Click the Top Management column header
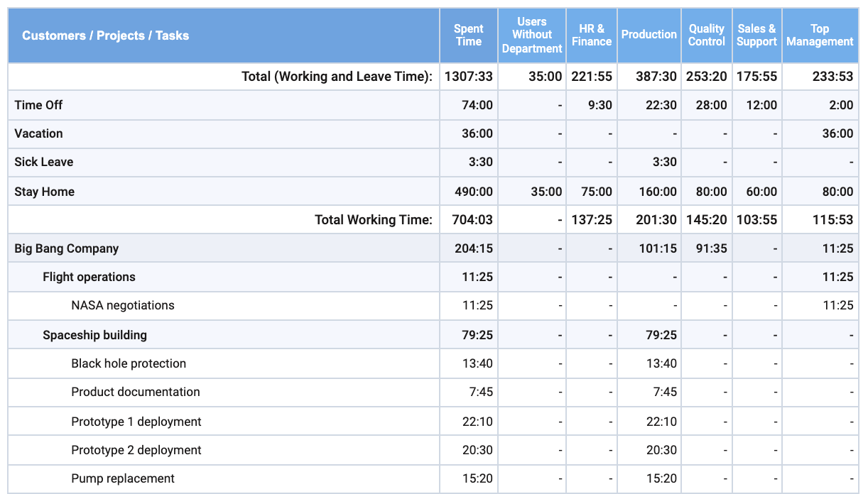Image resolution: width=868 pixels, height=494 pixels. tap(820, 34)
